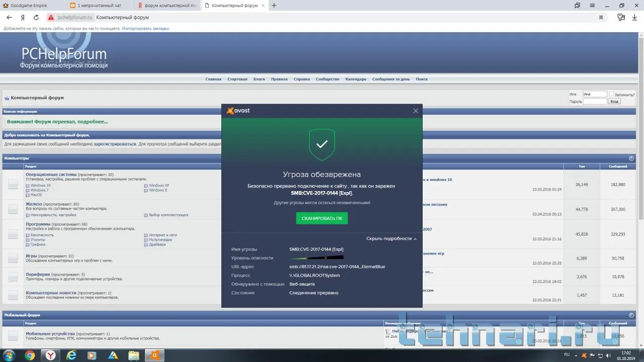Switch to the форум компьютерной помощи search tab
This screenshot has height=362, width=644.
tap(168, 6)
